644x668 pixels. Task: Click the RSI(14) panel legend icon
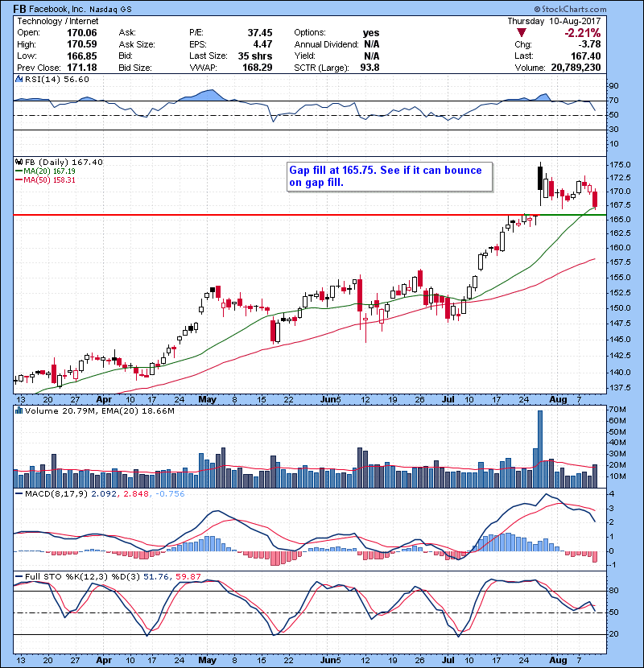[19, 79]
